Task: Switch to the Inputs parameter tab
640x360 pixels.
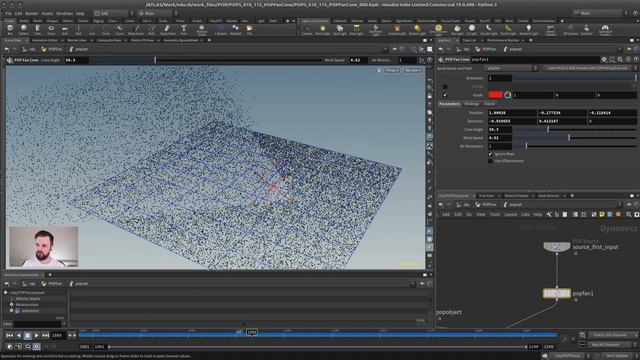Action: [x=489, y=104]
